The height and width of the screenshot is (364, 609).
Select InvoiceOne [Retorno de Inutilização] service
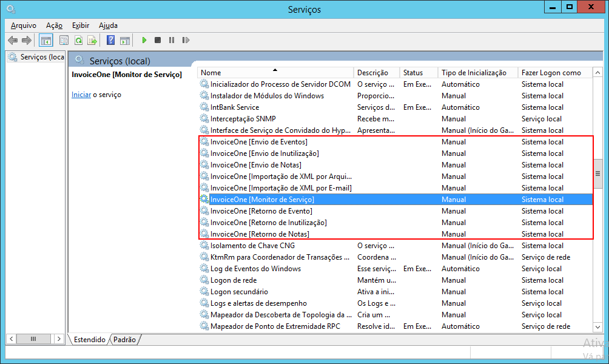(395, 223)
